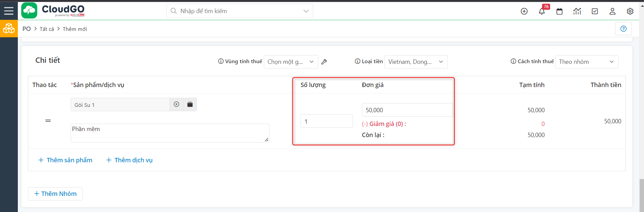Screen dimensions: 644x212
Task: Click info icon beside Vùng tính thuế
Action: click(221, 61)
